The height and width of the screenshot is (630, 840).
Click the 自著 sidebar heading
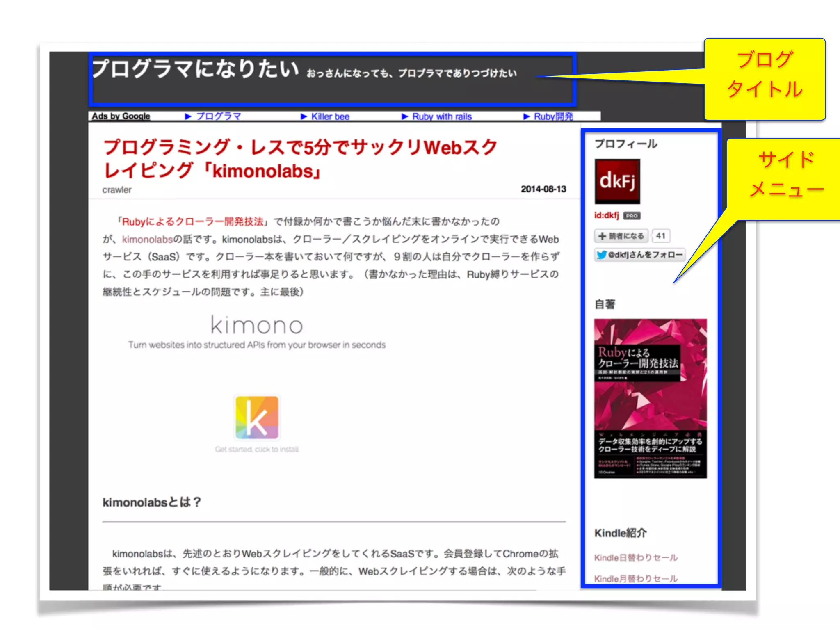tap(605, 304)
